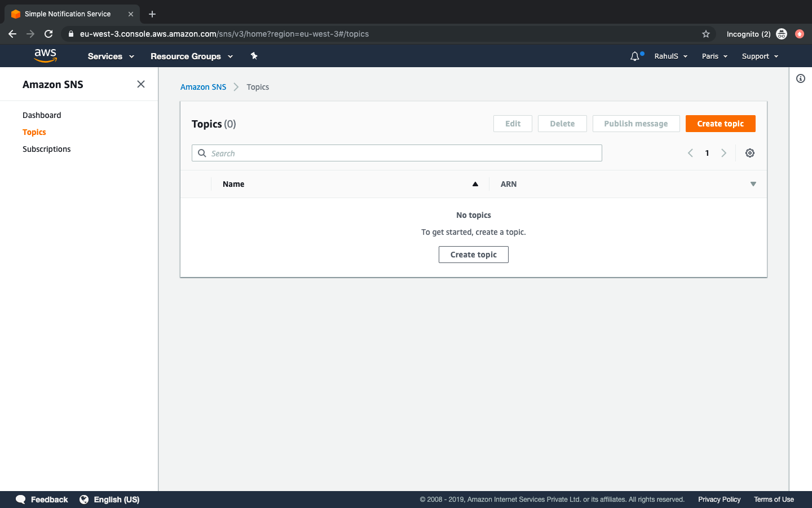Click the next page chevron in pagination

pos(724,152)
